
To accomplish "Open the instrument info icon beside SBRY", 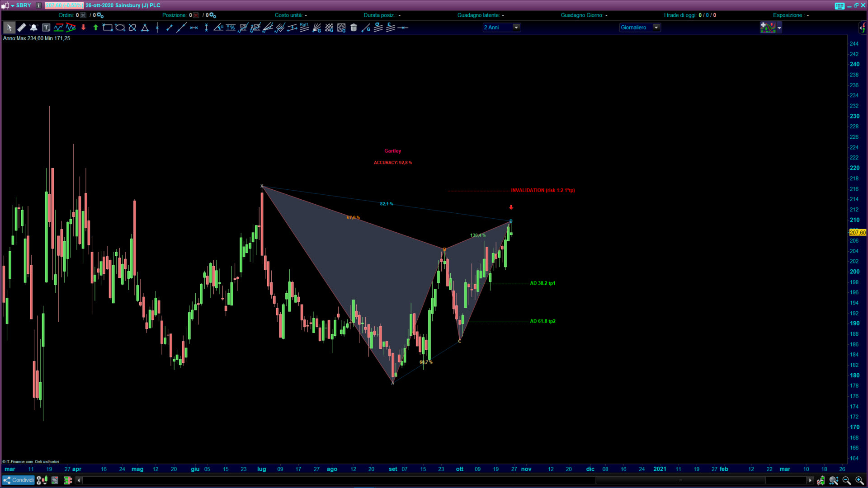I will click(39, 5).
